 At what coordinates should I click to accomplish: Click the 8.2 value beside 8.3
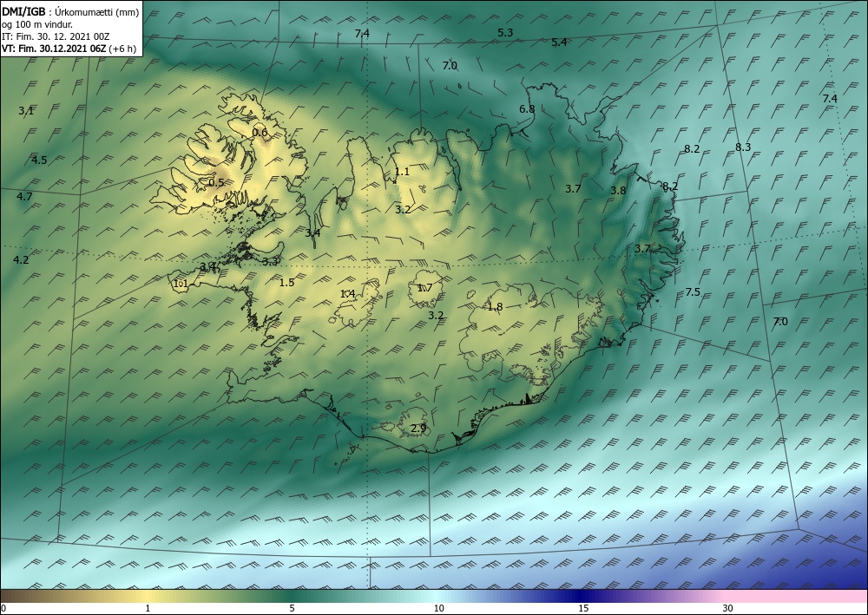tap(692, 149)
